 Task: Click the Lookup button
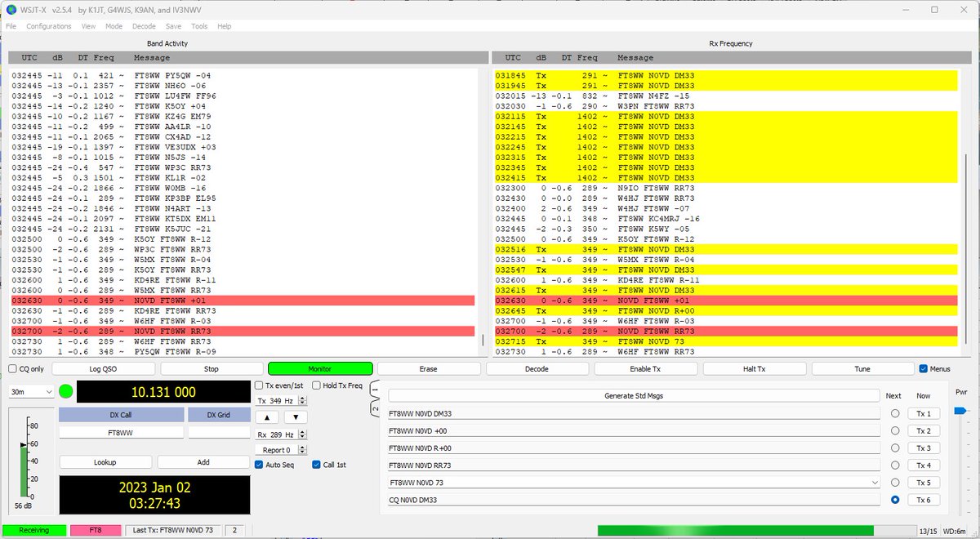105,462
